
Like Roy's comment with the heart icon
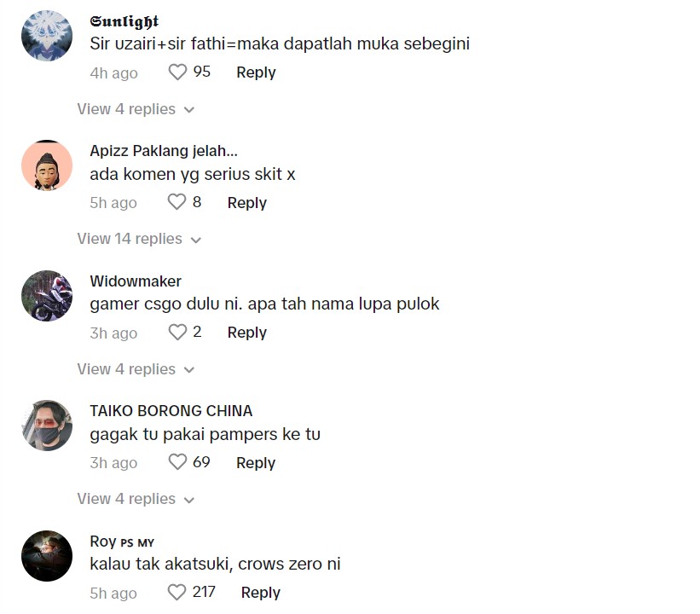(176, 592)
